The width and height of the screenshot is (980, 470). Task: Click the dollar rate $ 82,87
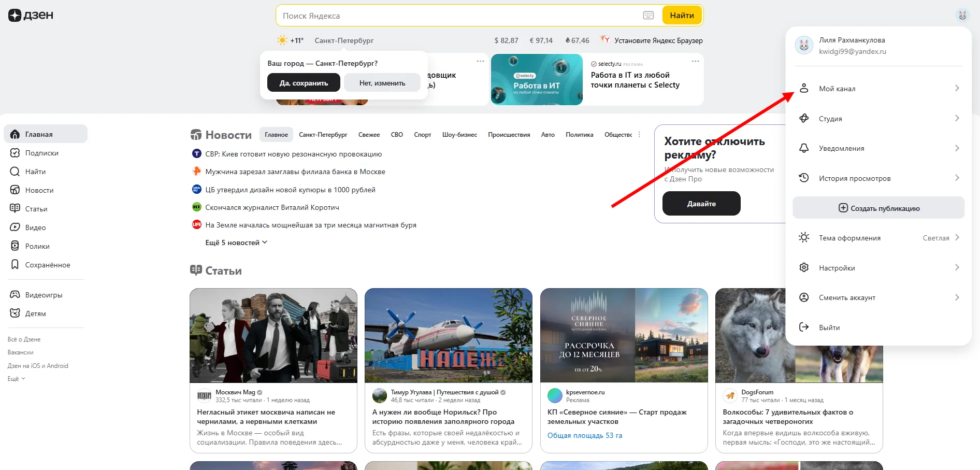point(506,40)
